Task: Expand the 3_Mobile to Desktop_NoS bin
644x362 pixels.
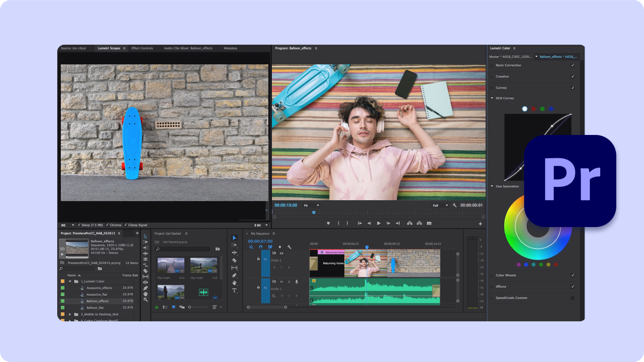Action: 71,314
